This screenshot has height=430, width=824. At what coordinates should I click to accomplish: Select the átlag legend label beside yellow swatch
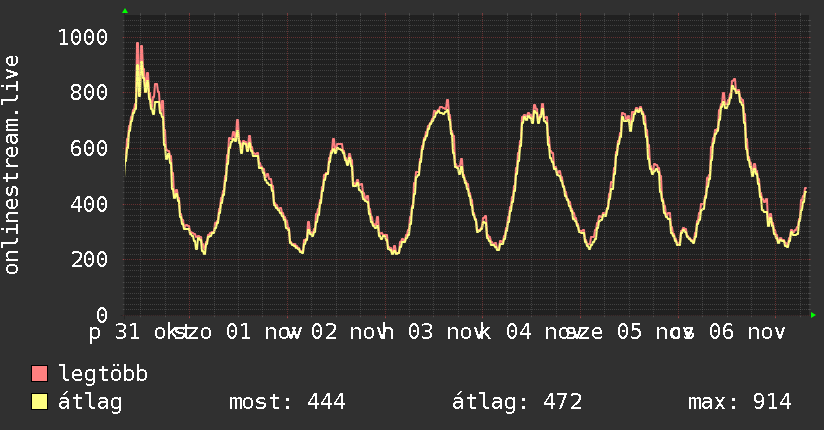click(90, 402)
